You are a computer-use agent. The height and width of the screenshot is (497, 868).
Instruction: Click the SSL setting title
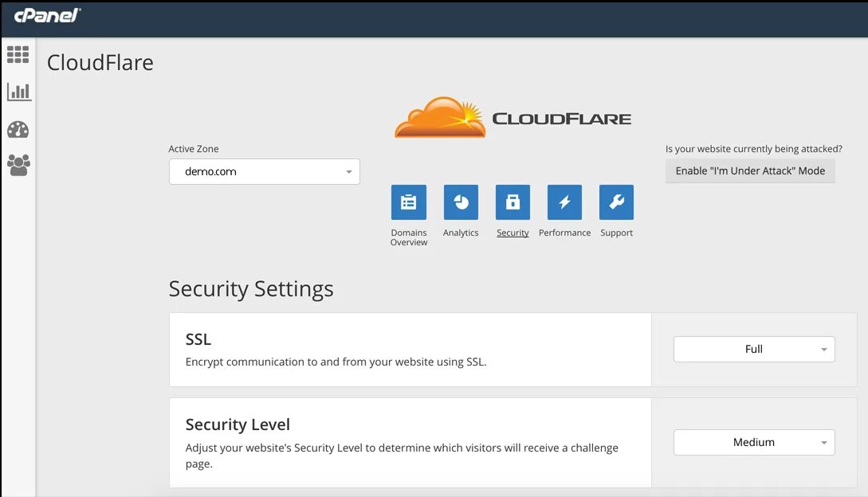[198, 339]
